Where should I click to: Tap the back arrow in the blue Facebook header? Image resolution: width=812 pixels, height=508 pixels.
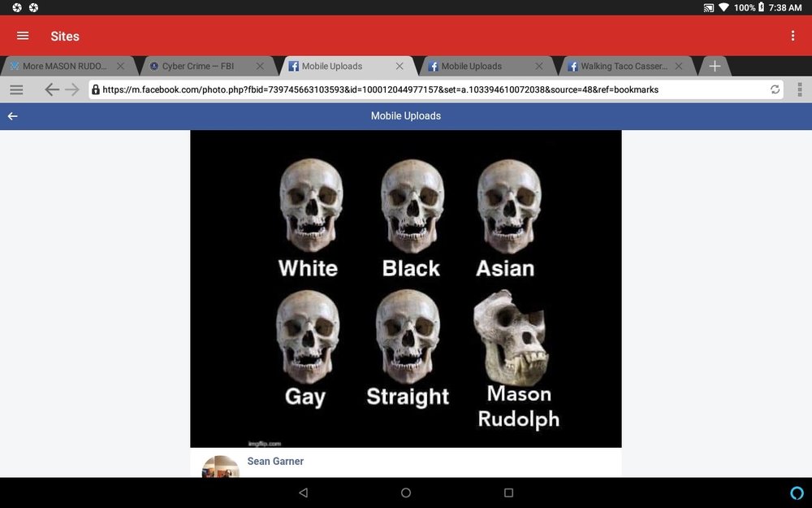tap(12, 116)
